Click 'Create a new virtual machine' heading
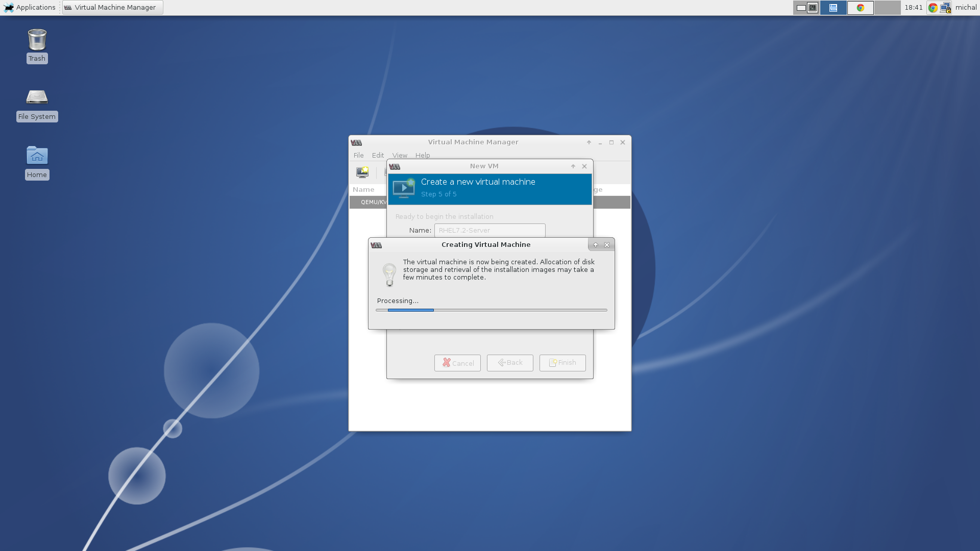This screenshot has height=551, width=980. click(x=478, y=182)
